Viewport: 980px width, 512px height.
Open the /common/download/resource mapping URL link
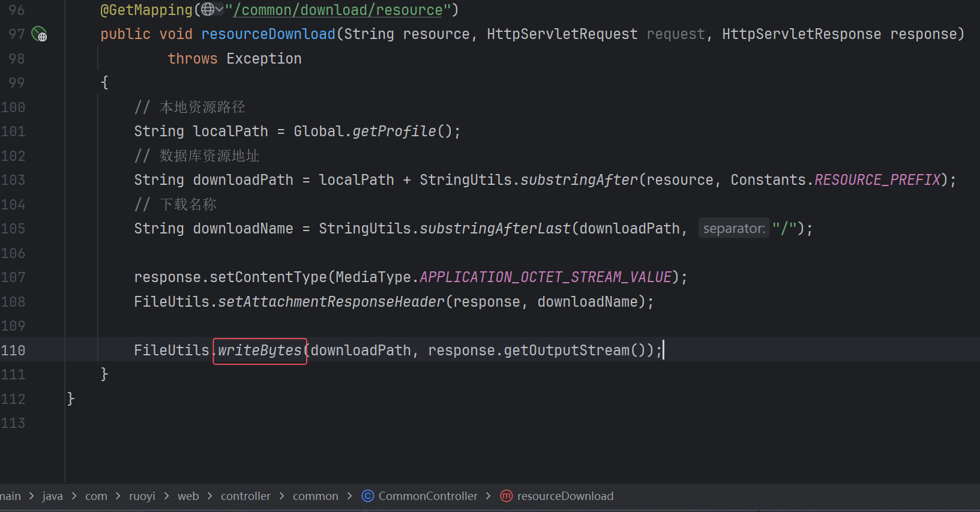coord(338,10)
